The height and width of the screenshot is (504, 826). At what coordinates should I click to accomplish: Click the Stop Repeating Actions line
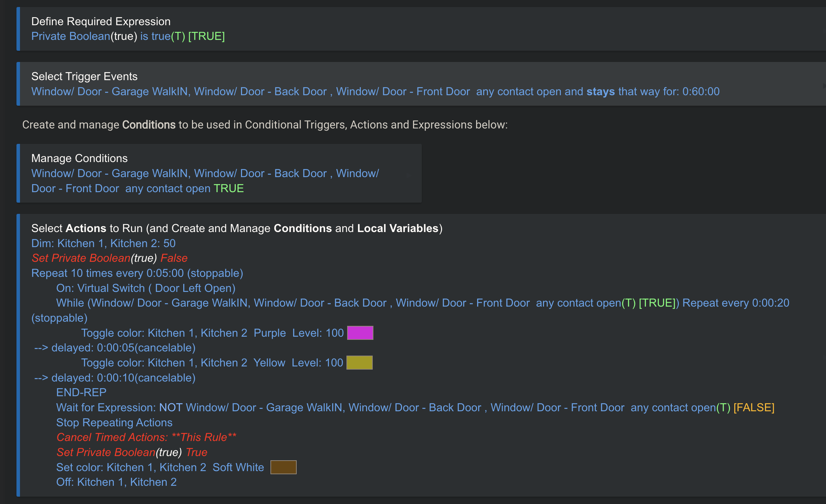(x=114, y=423)
